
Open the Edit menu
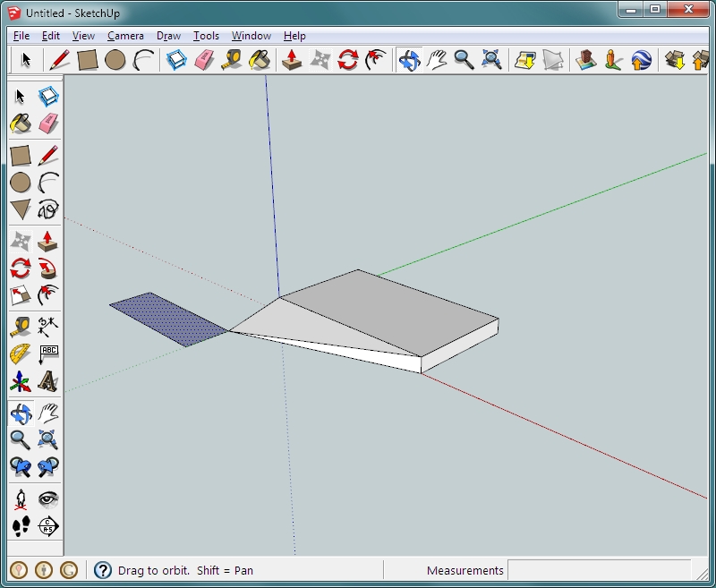pyautogui.click(x=51, y=36)
